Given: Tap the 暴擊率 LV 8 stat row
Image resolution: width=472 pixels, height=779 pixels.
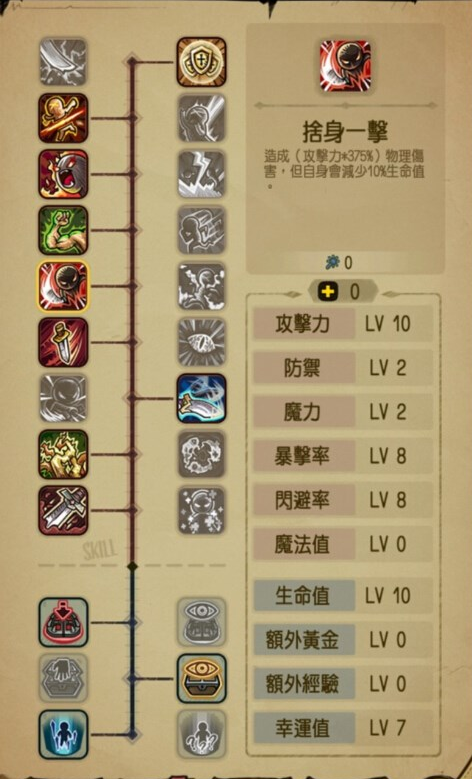Looking at the screenshot, I should click(343, 456).
